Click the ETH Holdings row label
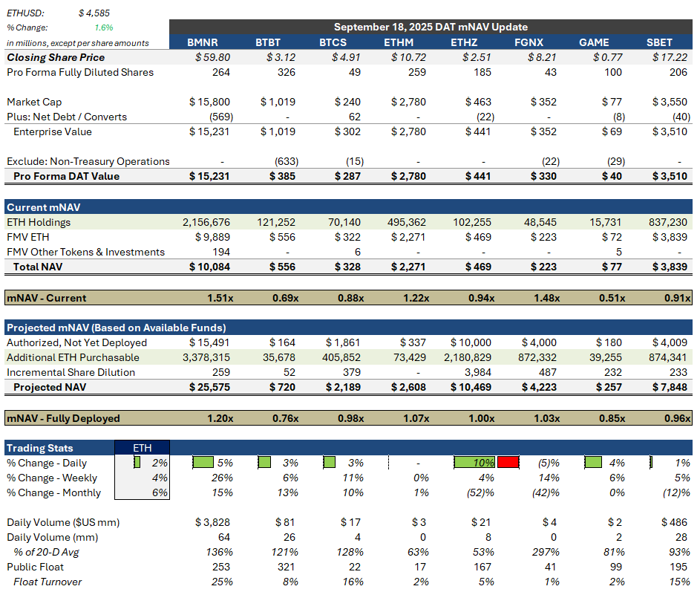This screenshot has width=700, height=592. [39, 222]
